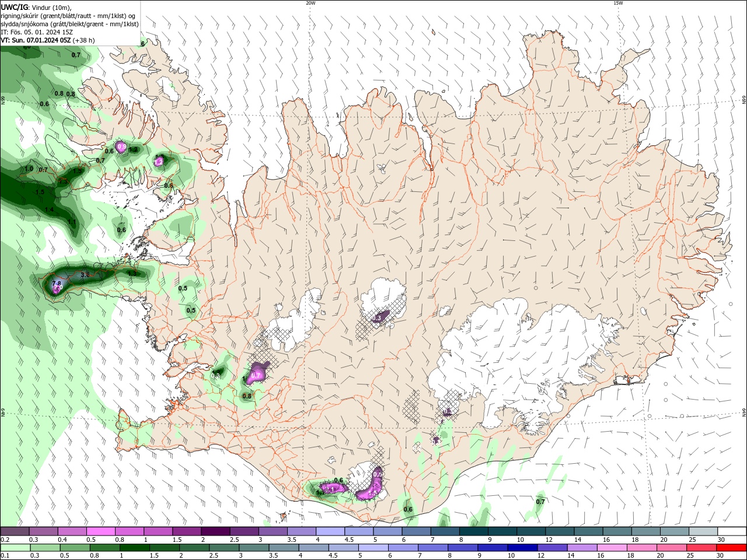Image resolution: width=747 pixels, height=560 pixels.
Task: Click the bright red 30 mm rain swatch
Action: [x=731, y=547]
